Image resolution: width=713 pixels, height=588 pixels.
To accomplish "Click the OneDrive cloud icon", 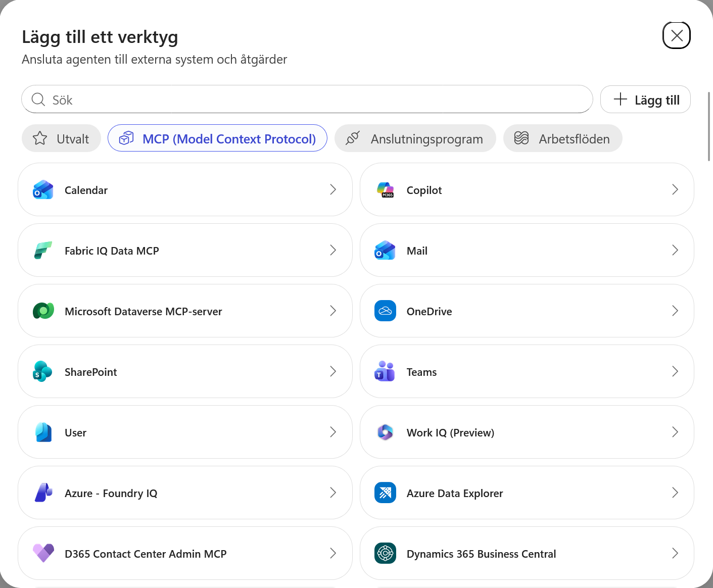I will pos(385,311).
